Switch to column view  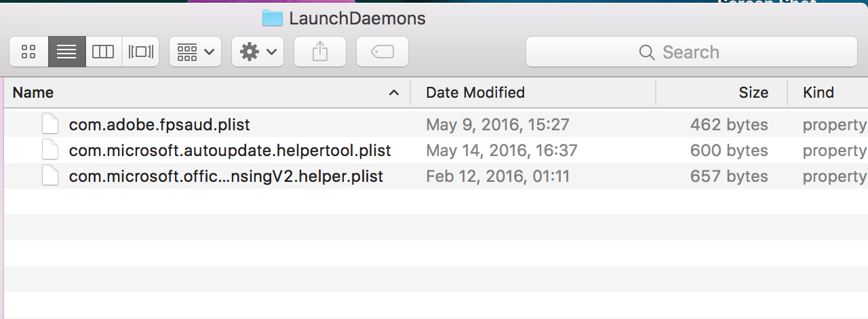[103, 52]
